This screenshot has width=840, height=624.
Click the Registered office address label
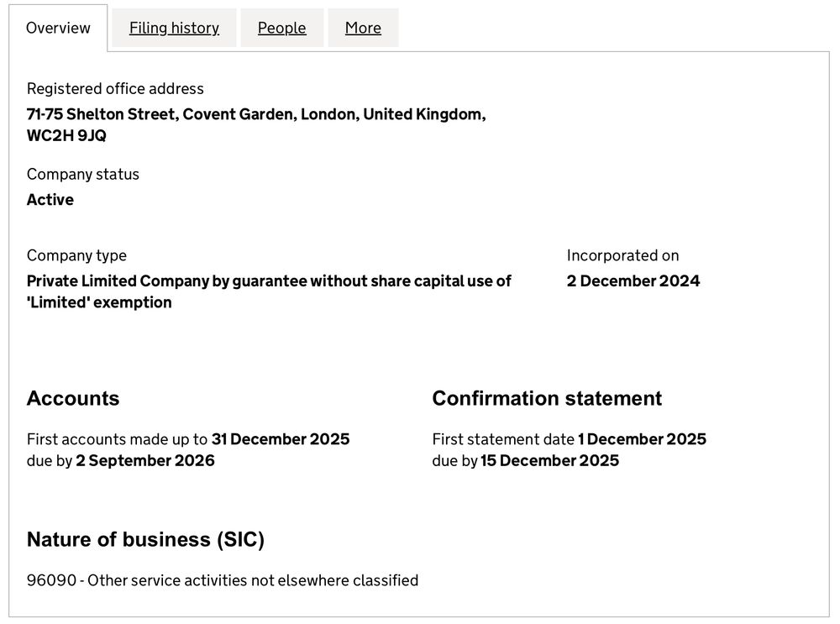coord(115,88)
